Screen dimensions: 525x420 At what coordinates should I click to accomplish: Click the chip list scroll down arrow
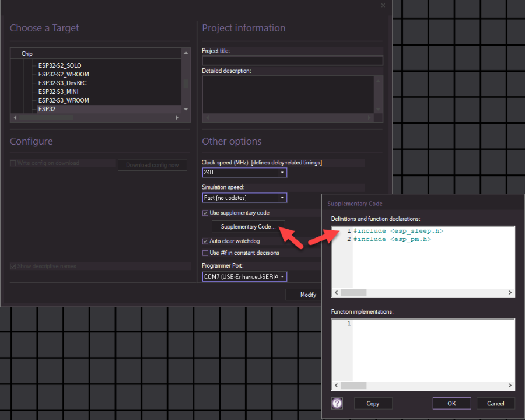(x=186, y=109)
